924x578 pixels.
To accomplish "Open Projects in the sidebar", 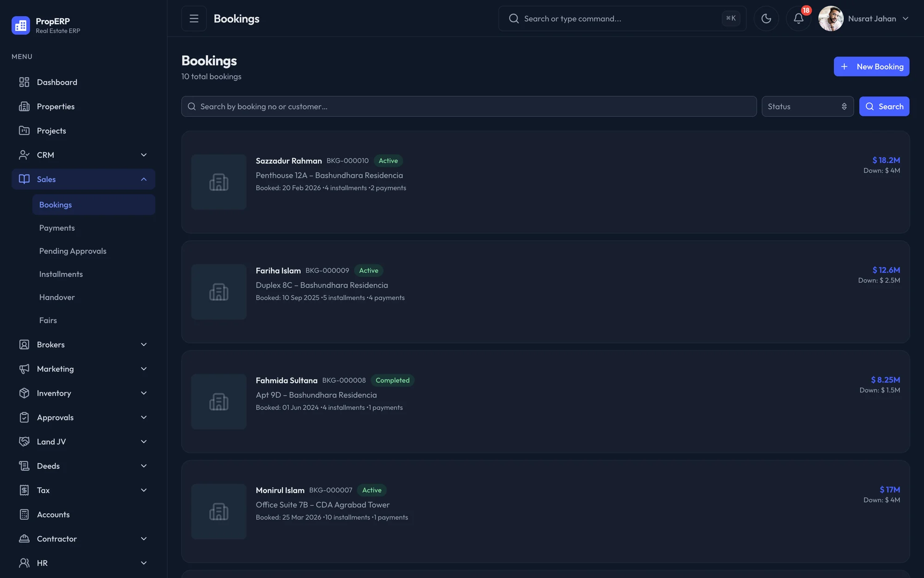I will pyautogui.click(x=83, y=131).
